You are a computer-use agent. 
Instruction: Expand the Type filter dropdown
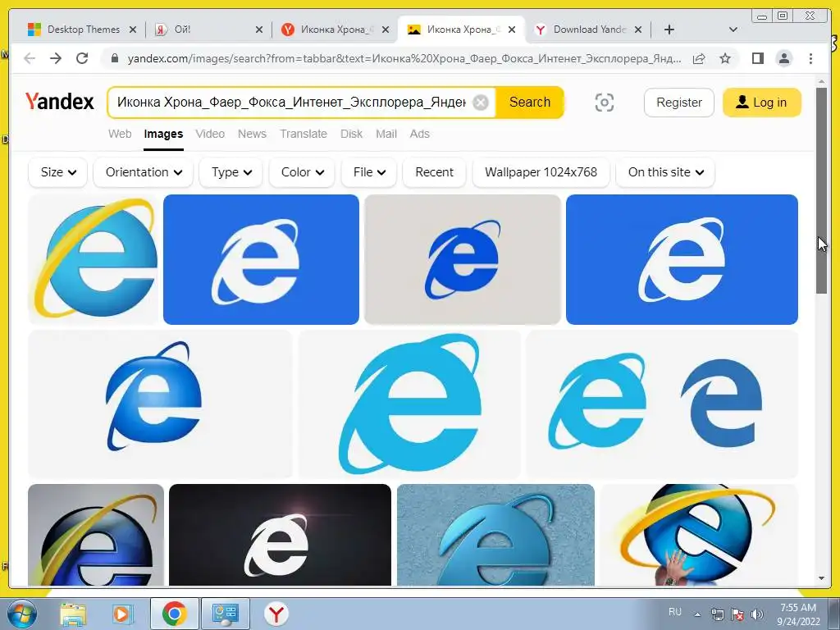click(231, 172)
